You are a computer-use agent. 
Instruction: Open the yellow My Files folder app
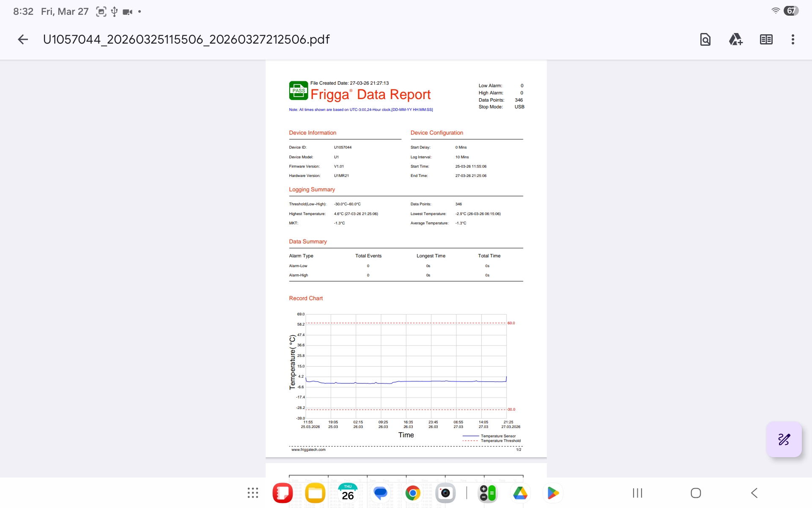click(315, 493)
